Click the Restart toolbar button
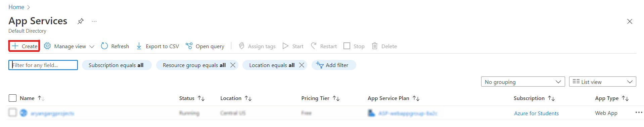This screenshot has width=644, height=127. 324,46
